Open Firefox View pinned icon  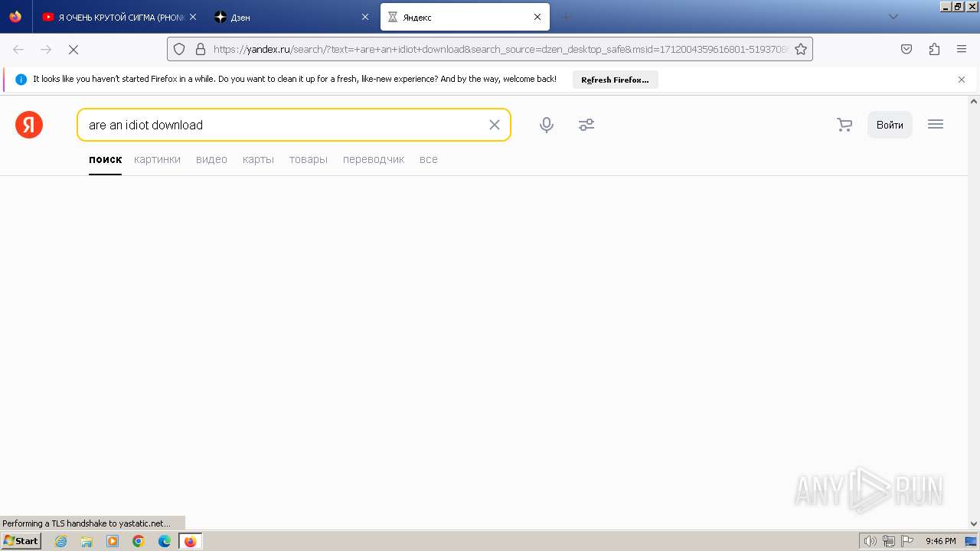pyautogui.click(x=15, y=17)
